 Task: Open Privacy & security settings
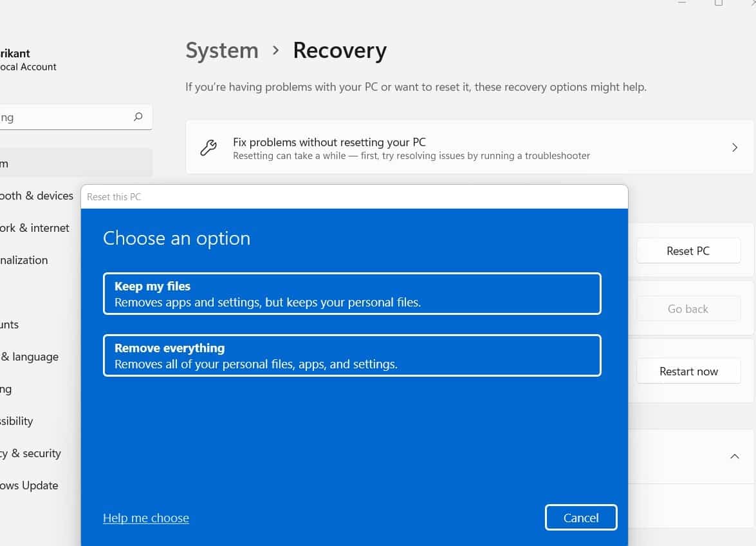pyautogui.click(x=31, y=453)
